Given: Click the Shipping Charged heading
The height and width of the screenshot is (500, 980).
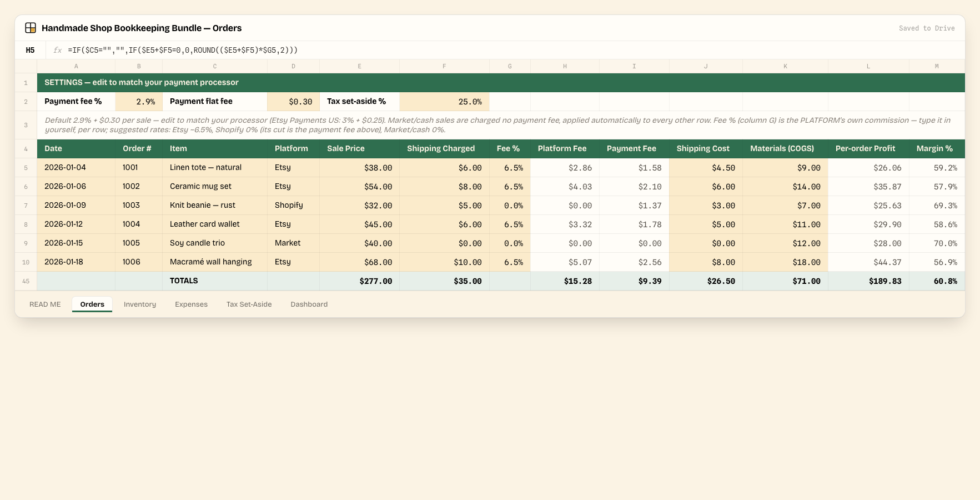Looking at the screenshot, I should pyautogui.click(x=444, y=149).
